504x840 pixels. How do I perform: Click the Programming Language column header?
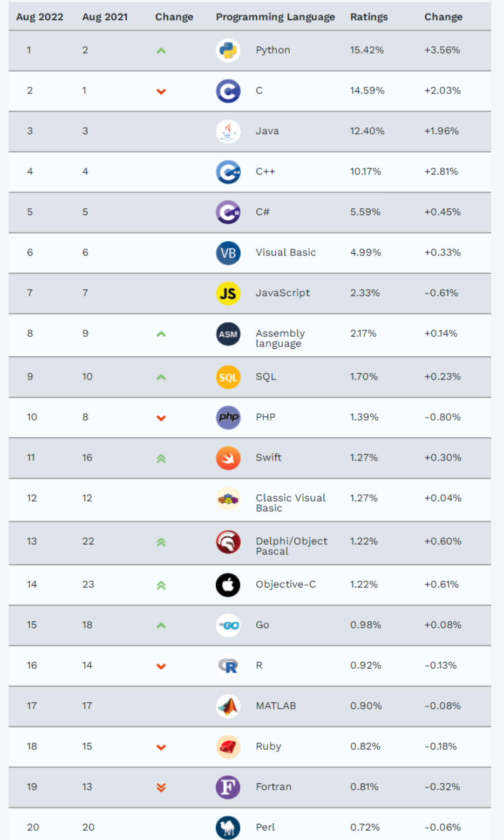point(275,17)
